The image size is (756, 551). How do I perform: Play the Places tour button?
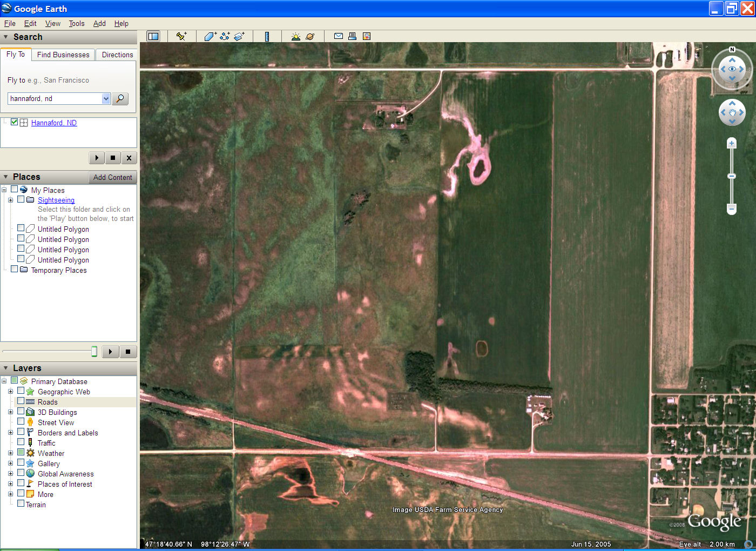pos(110,352)
